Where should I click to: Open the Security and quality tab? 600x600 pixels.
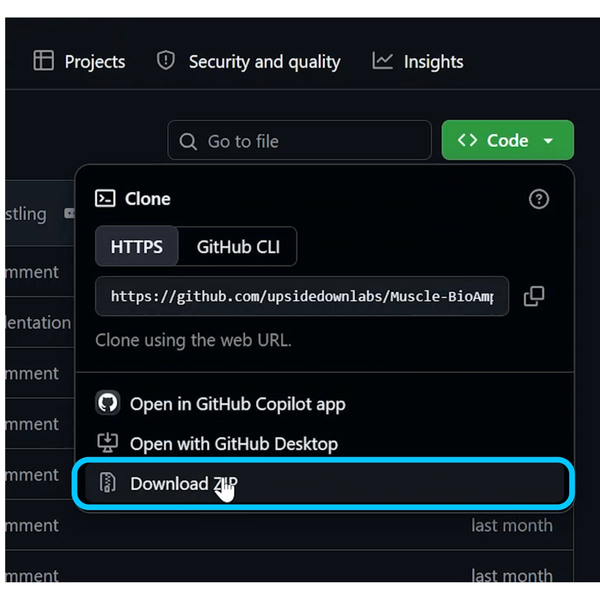(x=249, y=61)
